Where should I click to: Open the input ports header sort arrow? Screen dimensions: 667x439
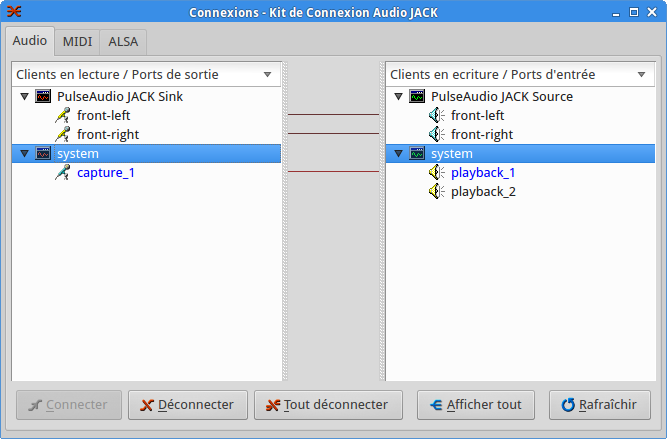pyautogui.click(x=641, y=75)
